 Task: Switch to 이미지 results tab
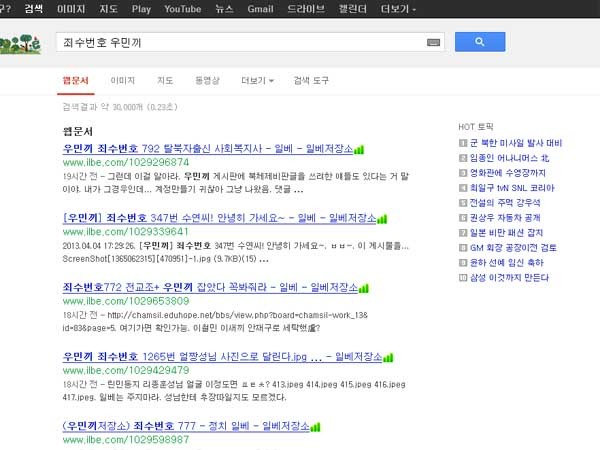pyautogui.click(x=122, y=80)
